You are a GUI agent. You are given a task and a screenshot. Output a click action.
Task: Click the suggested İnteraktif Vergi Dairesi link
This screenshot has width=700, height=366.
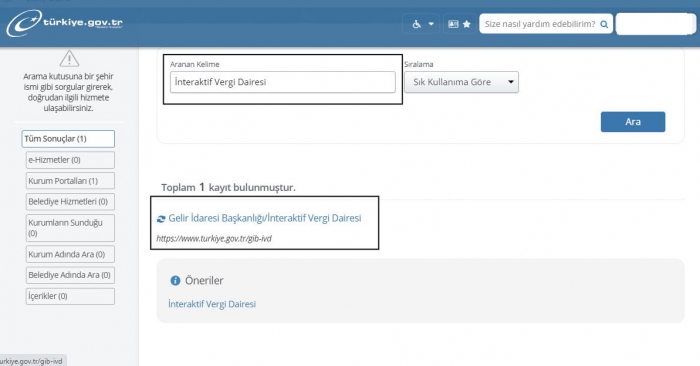click(x=212, y=304)
